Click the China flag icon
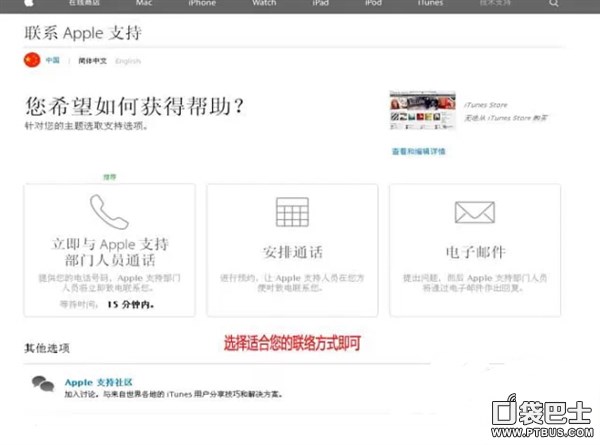 click(x=31, y=60)
